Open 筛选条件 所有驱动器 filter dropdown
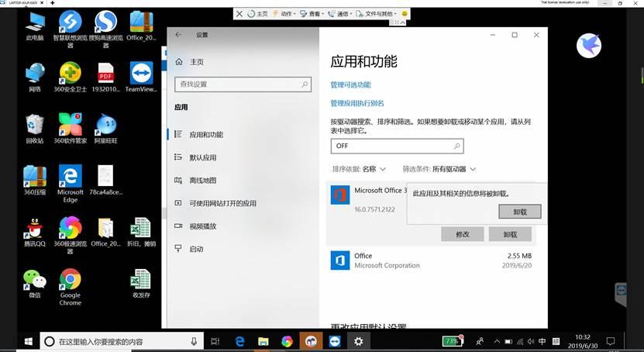The width and height of the screenshot is (644, 352). pyautogui.click(x=439, y=169)
